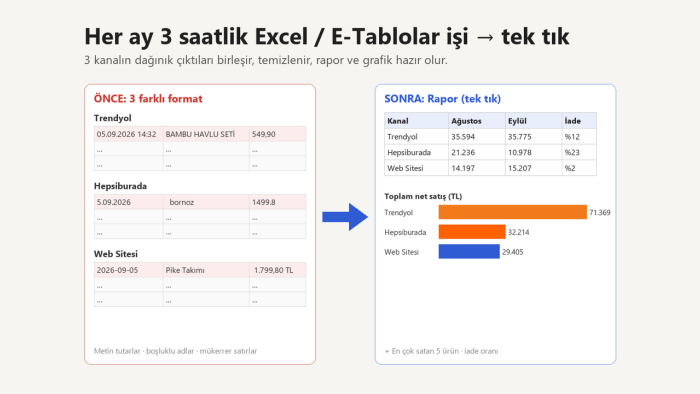The height and width of the screenshot is (394, 700).
Task: Click the 'bornoz' product cell
Action: pyautogui.click(x=206, y=202)
